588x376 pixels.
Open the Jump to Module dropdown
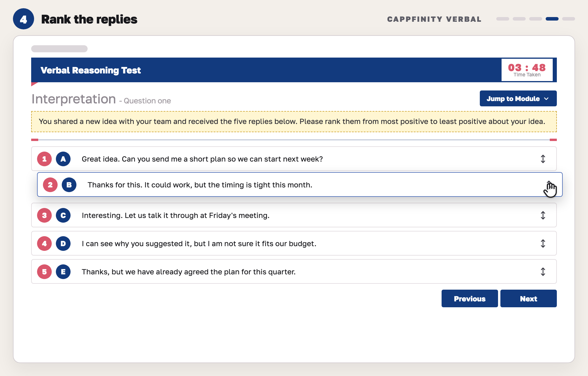coord(518,98)
